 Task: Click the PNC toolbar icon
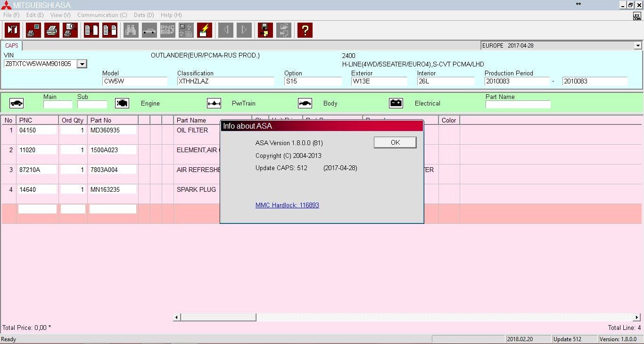pos(168,30)
